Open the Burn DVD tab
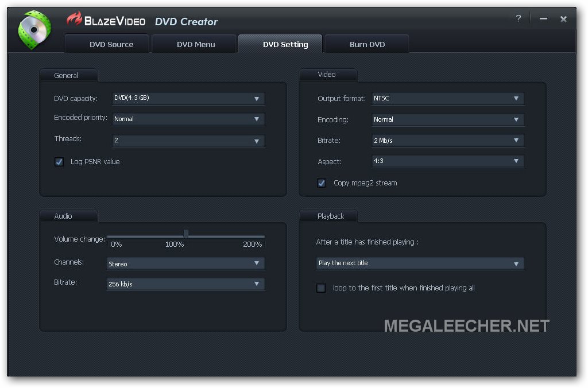588x388 pixels. [367, 44]
